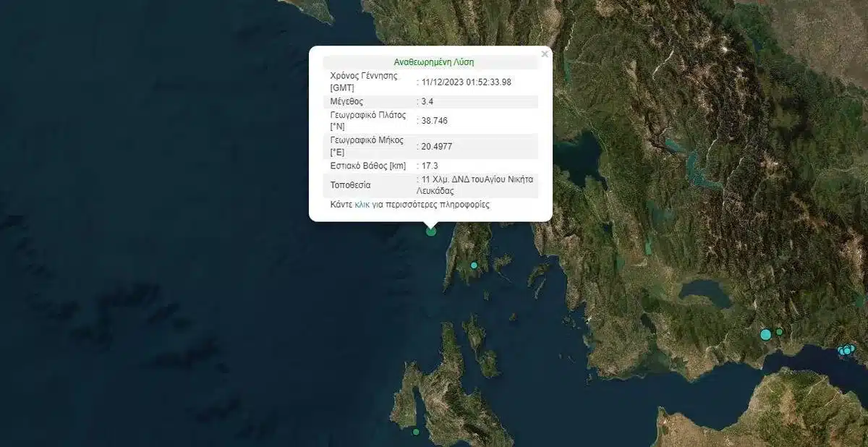Click the longitude value 20.4977
868x447 pixels.
point(437,146)
